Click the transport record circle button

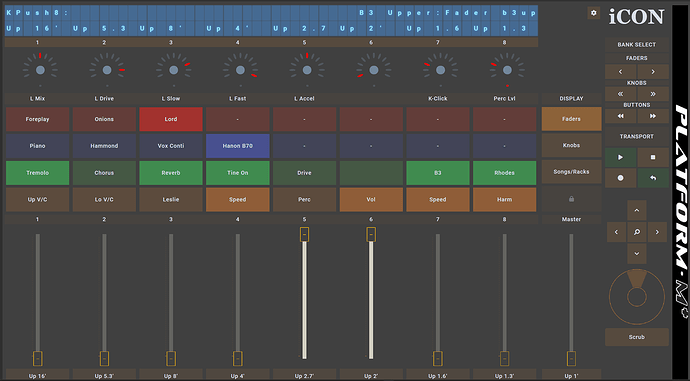(x=620, y=178)
